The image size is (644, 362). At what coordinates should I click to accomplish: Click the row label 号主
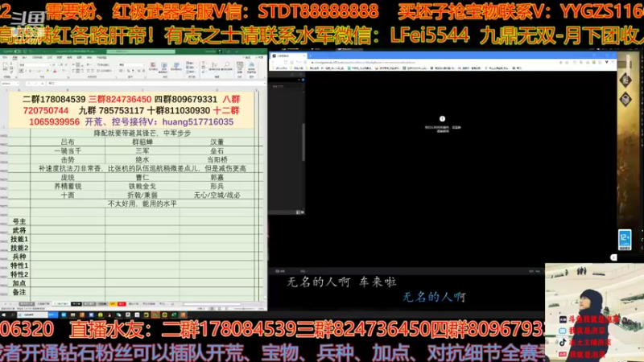(19, 222)
